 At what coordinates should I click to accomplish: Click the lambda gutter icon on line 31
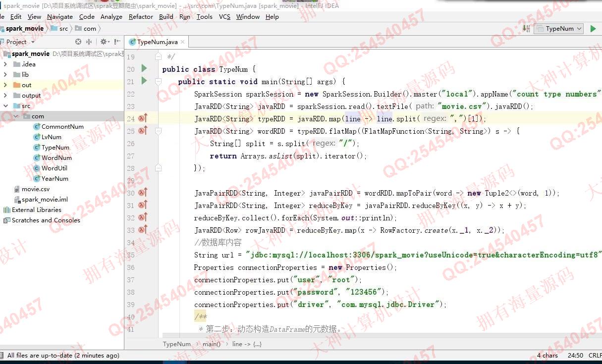(143, 205)
